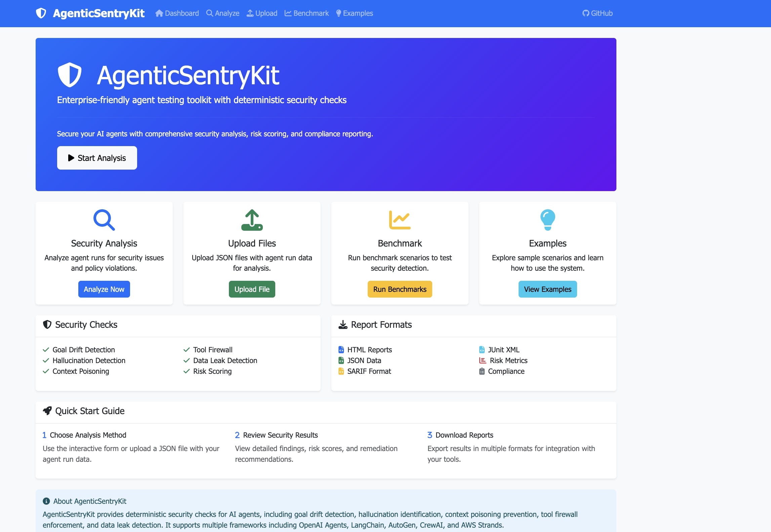Select Benchmark in the top navigation
The image size is (771, 532).
(x=307, y=13)
